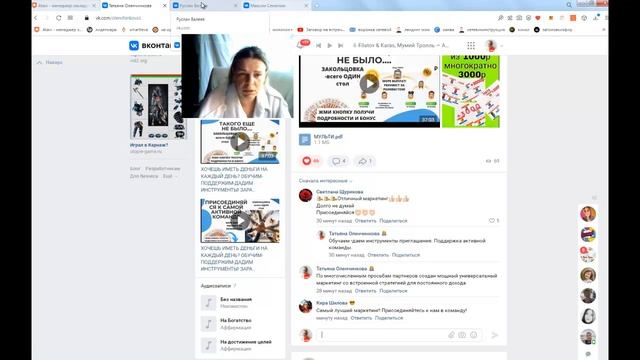Add a photo using the camera icon in comment box
The width and height of the screenshot is (640, 360).
click(x=462, y=335)
